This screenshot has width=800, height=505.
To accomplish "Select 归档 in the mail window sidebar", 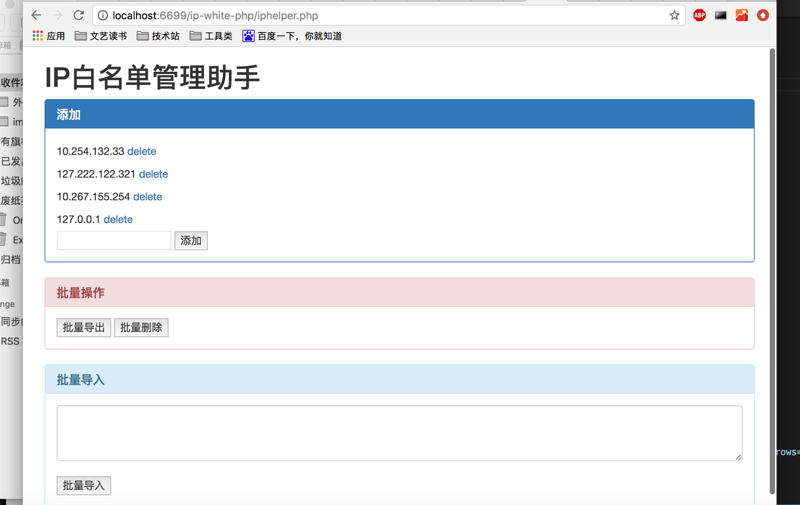I will 11,259.
